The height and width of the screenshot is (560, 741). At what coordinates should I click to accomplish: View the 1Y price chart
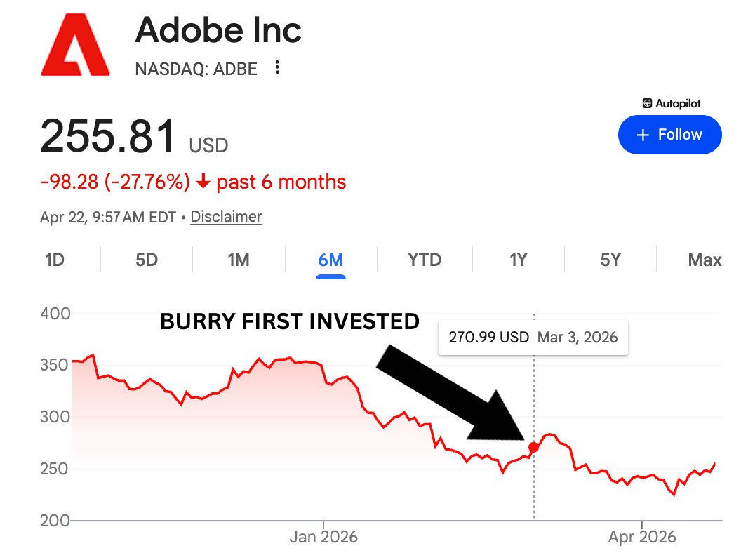518,260
